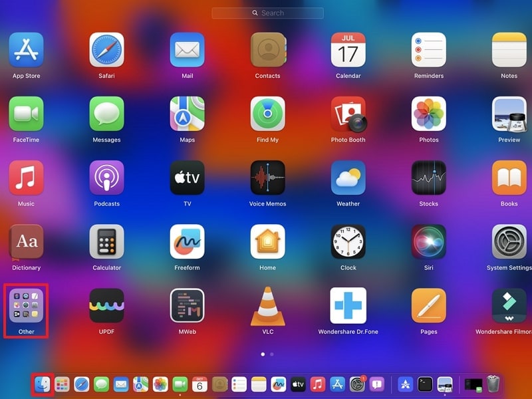Open the Trash in the Dock

point(493,384)
